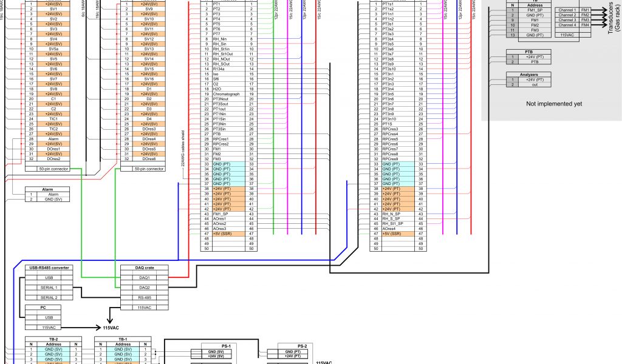Select the TB-2 terminal block header
The width and height of the screenshot is (622, 364).
(53, 339)
